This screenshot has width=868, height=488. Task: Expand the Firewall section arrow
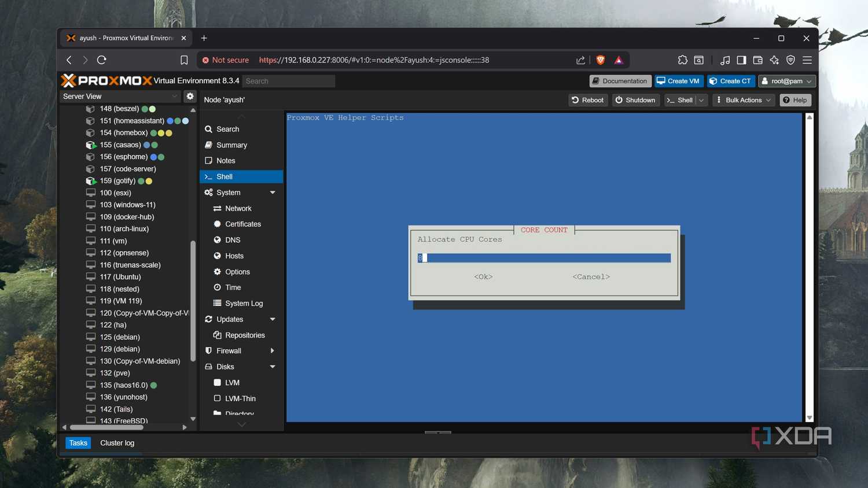click(273, 351)
